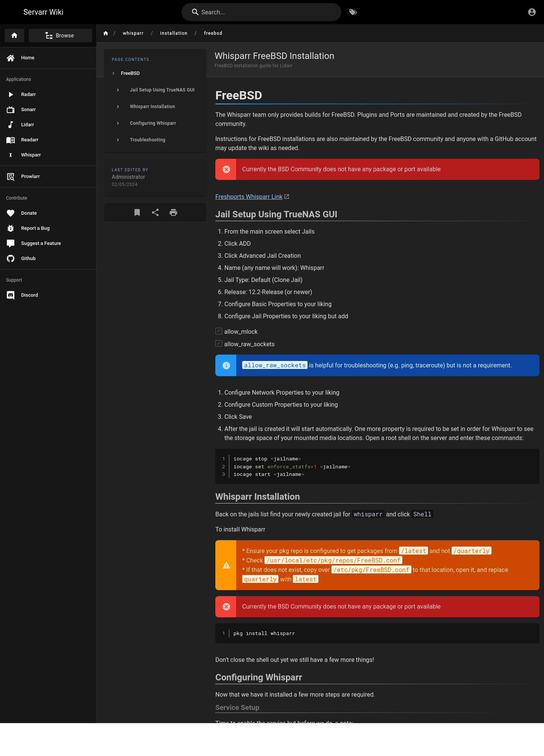
Task: Click the Report a Bug icon
Action: 11,228
